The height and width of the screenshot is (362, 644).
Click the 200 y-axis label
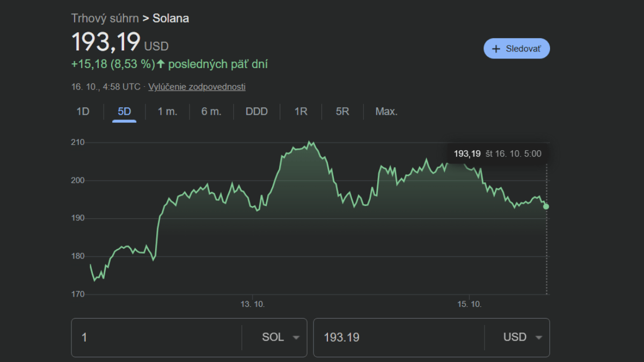click(78, 180)
